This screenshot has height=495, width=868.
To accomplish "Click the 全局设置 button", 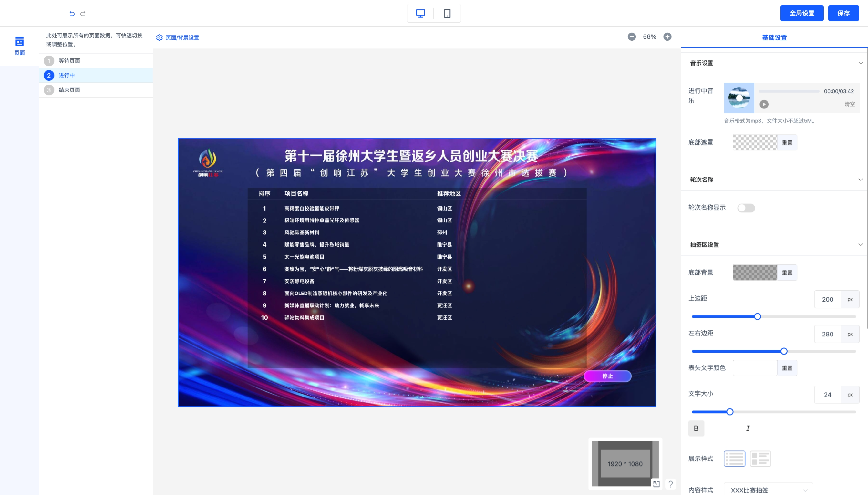I will click(802, 13).
